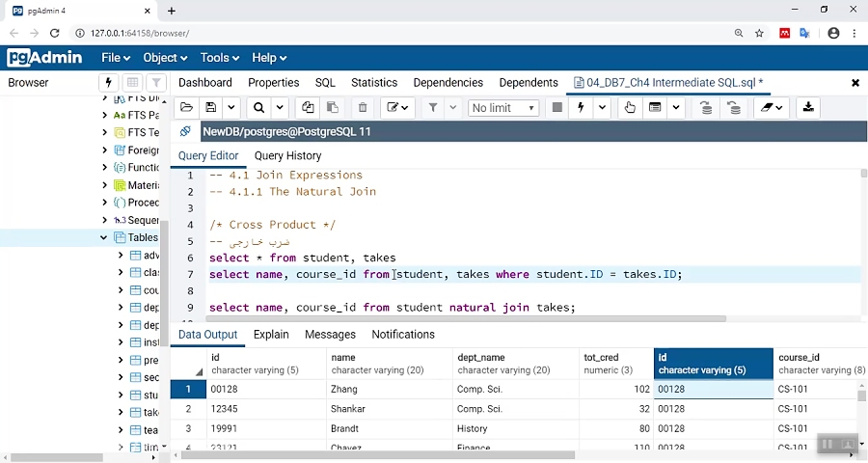Expand the Sequences tree node
The height and width of the screenshot is (463, 868).
[x=104, y=220]
